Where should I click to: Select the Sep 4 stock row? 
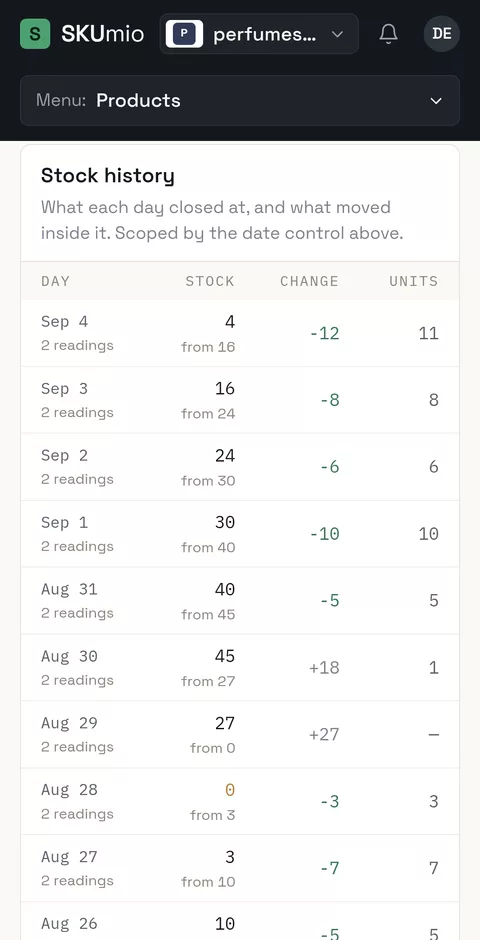(x=240, y=333)
